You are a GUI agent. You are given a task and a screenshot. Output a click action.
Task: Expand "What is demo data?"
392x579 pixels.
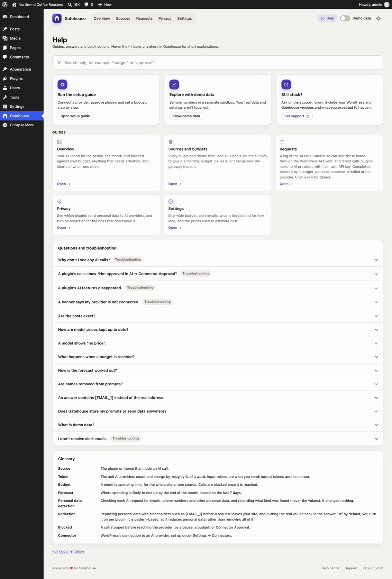(218, 425)
